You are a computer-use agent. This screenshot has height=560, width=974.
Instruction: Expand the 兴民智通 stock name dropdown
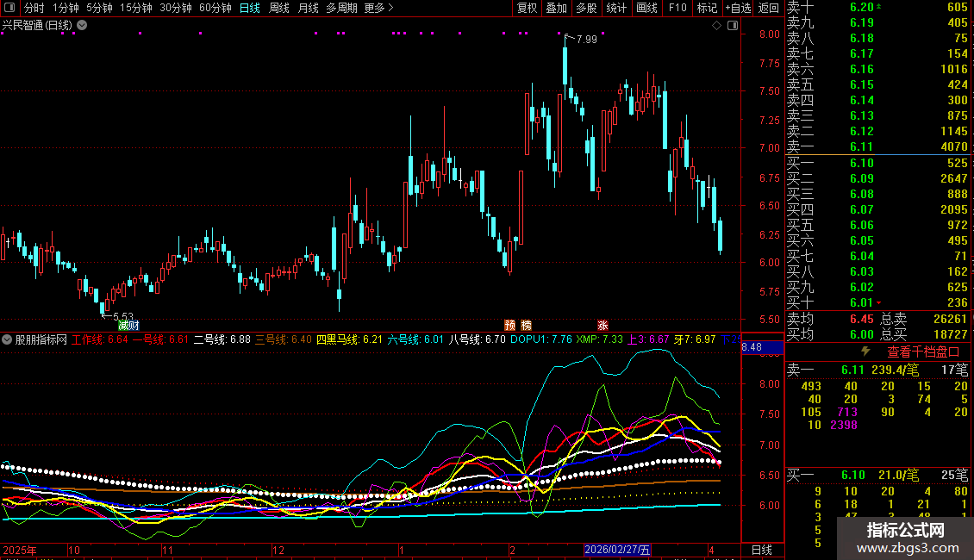click(82, 25)
